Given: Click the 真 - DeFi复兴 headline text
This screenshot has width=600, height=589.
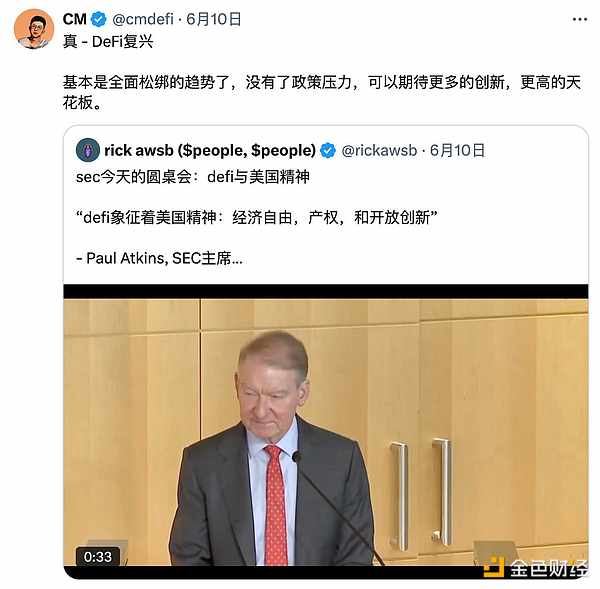Looking at the screenshot, I should pyautogui.click(x=108, y=42).
